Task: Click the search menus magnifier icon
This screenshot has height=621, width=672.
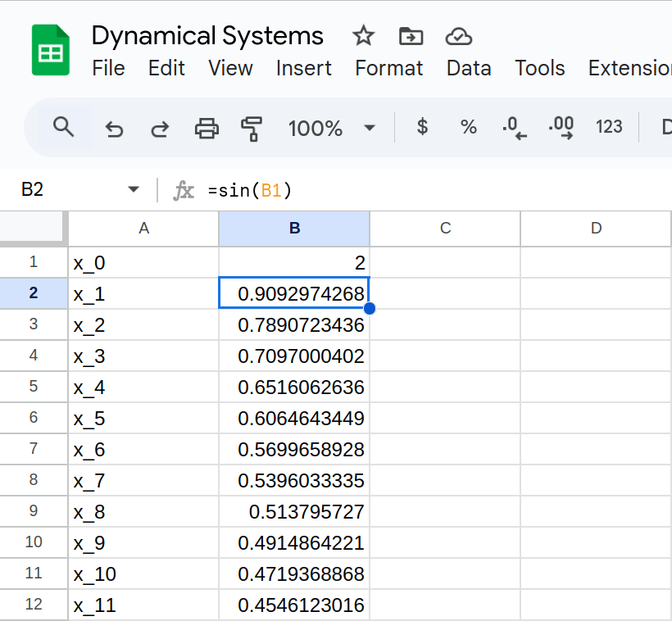Action: [63, 127]
